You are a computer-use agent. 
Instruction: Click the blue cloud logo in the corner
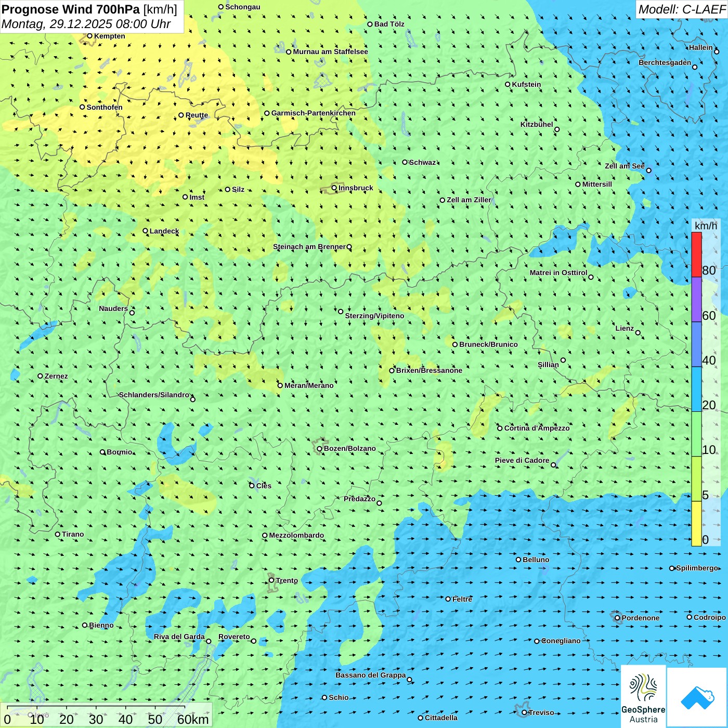[x=697, y=697]
